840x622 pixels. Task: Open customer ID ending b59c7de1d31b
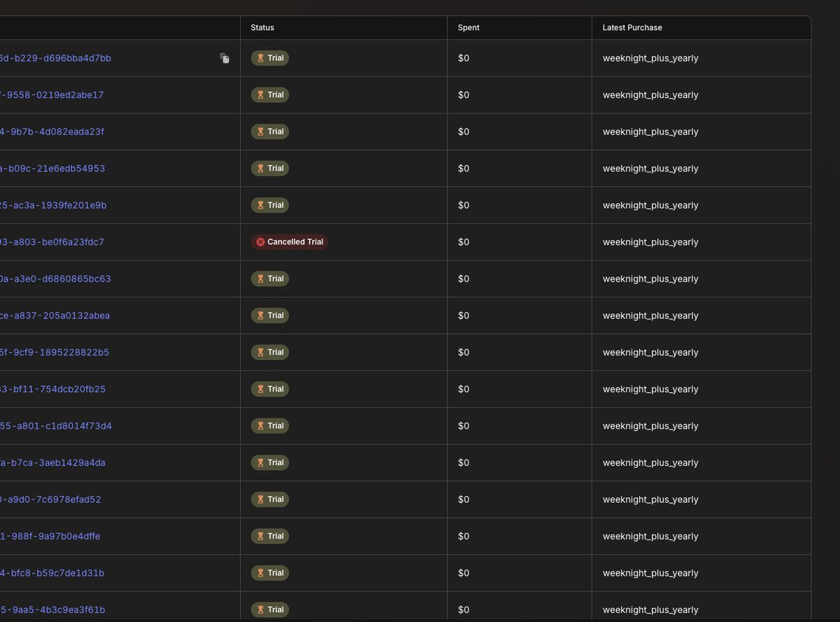pos(52,573)
